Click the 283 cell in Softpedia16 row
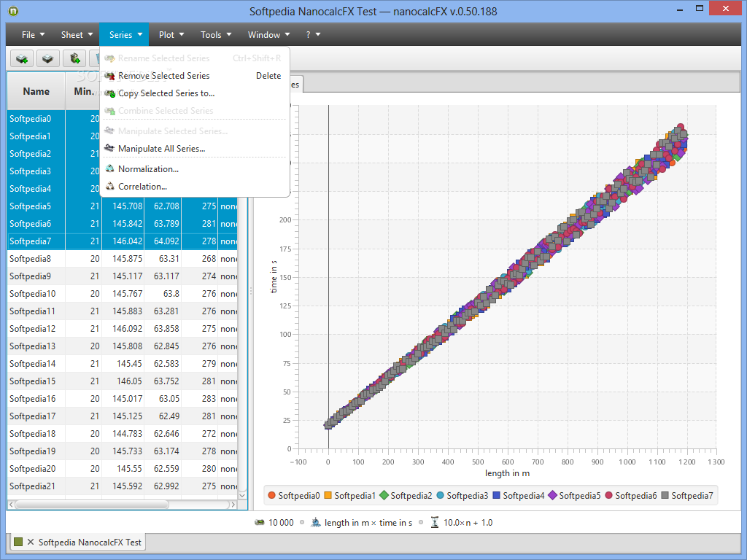 (200, 399)
